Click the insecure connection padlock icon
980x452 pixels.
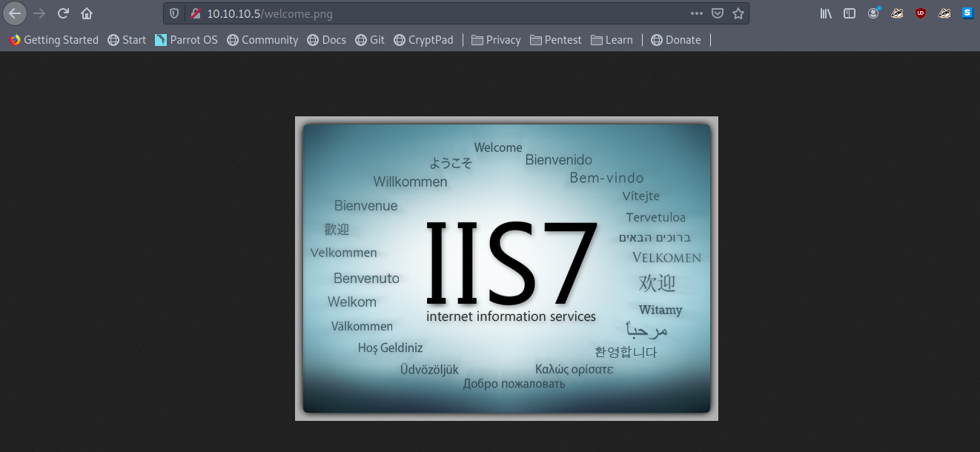point(195,13)
